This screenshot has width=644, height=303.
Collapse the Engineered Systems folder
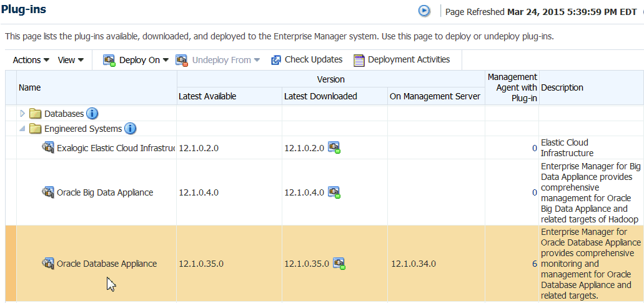(x=23, y=129)
